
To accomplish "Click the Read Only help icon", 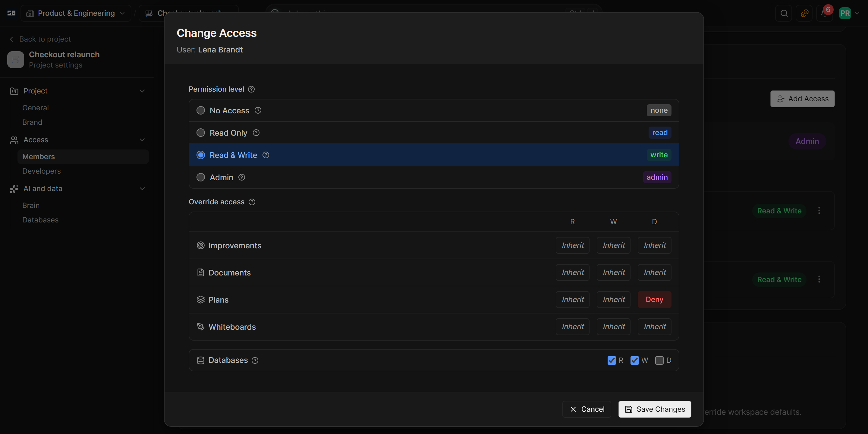I will [x=256, y=133].
